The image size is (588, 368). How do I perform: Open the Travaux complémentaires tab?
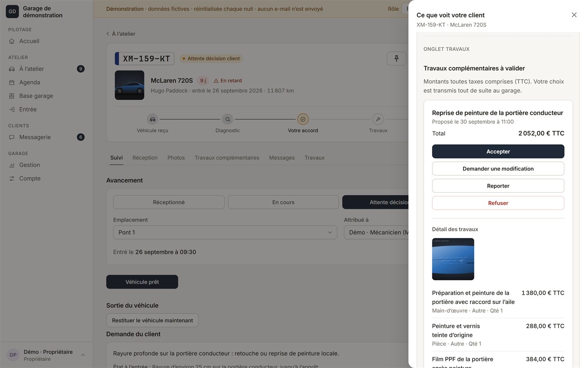point(227,158)
